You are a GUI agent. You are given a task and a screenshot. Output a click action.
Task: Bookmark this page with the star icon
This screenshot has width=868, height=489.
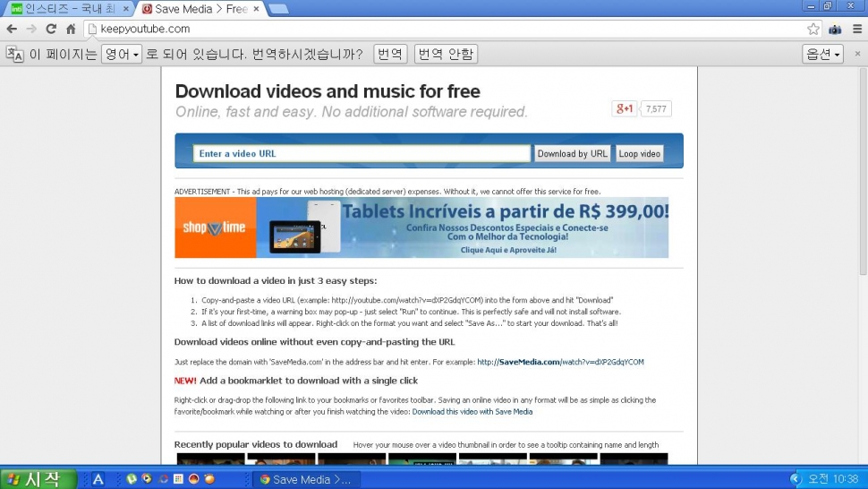click(x=813, y=29)
